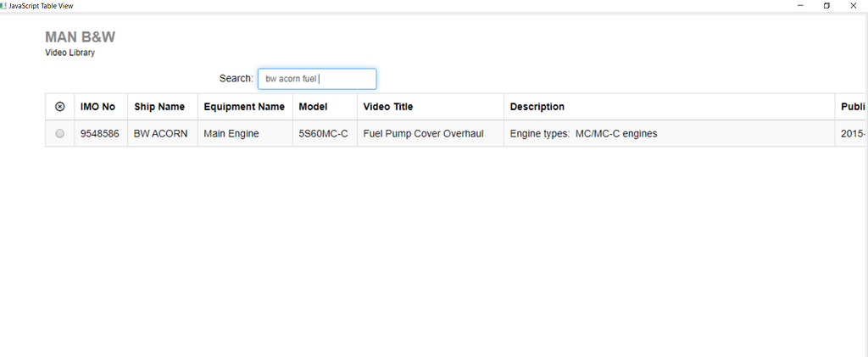
Task: Select the radio button for BW ACORN row
Action: [60, 133]
